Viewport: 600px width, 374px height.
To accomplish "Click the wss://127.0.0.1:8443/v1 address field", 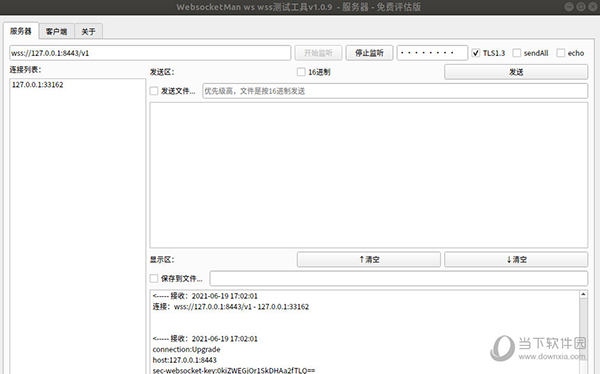I will (x=150, y=53).
